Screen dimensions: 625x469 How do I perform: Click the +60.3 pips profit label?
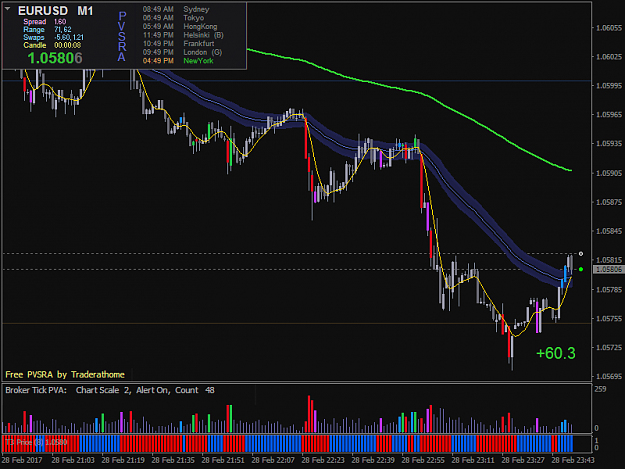(556, 353)
